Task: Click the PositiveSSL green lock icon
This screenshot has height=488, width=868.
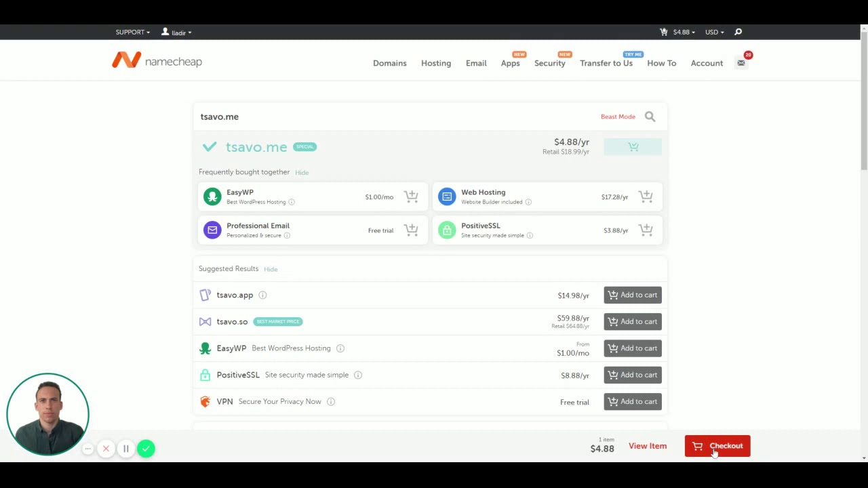Action: 447,230
